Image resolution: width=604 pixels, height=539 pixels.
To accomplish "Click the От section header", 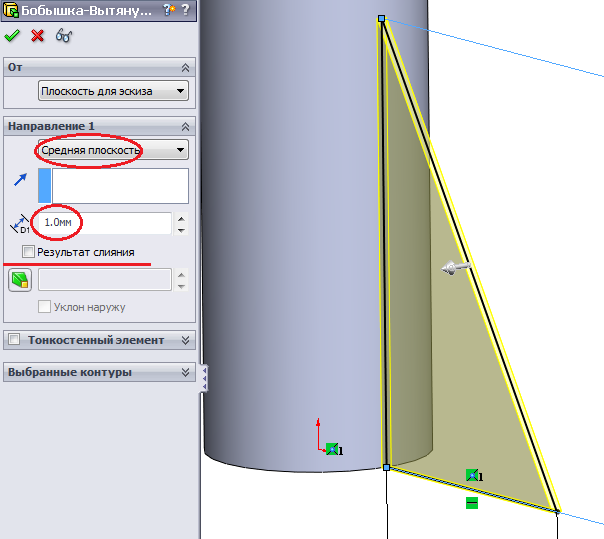I will click(x=99, y=67).
